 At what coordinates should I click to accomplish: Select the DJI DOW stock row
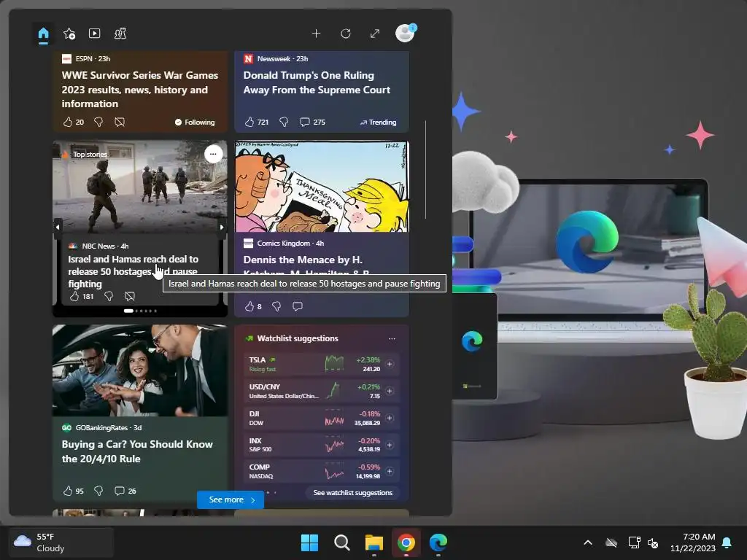(x=322, y=418)
